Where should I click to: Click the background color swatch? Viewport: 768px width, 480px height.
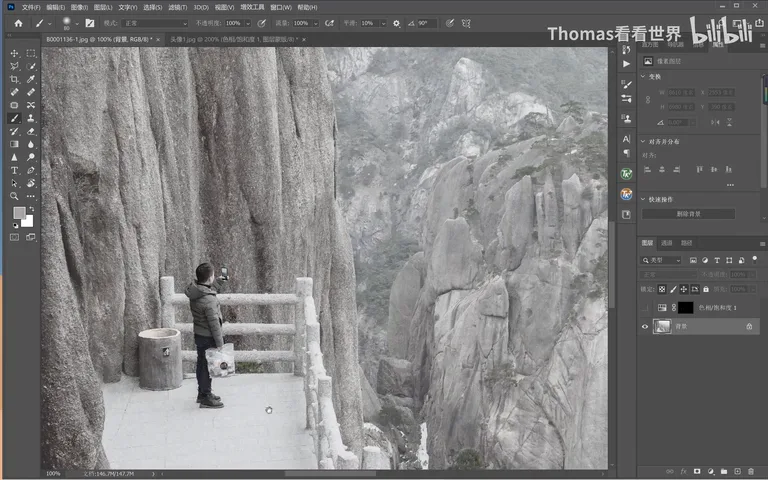point(28,221)
